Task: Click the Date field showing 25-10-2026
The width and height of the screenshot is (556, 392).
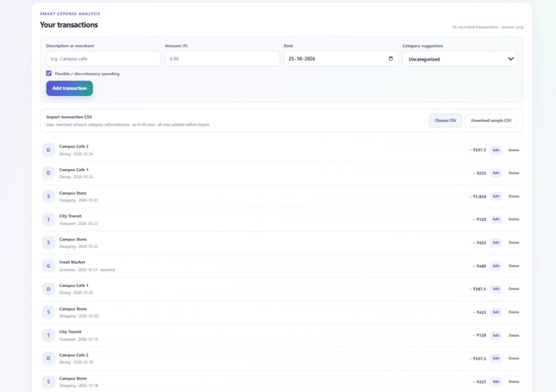Action: pos(341,59)
